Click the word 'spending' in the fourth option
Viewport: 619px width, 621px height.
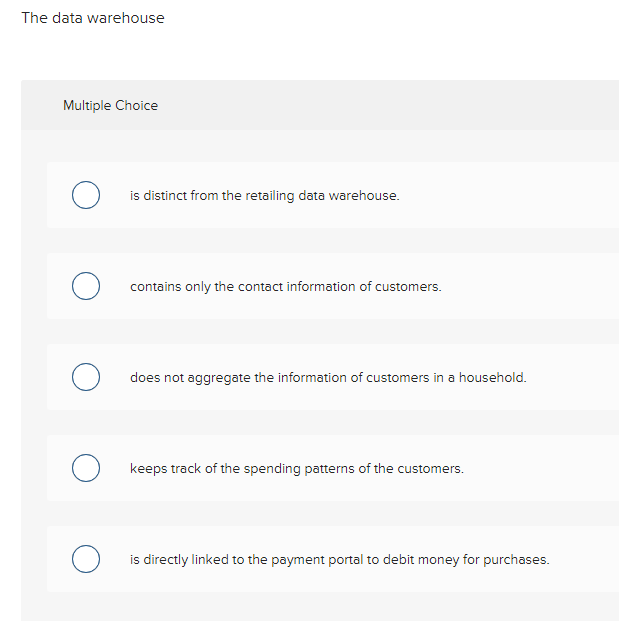272,469
